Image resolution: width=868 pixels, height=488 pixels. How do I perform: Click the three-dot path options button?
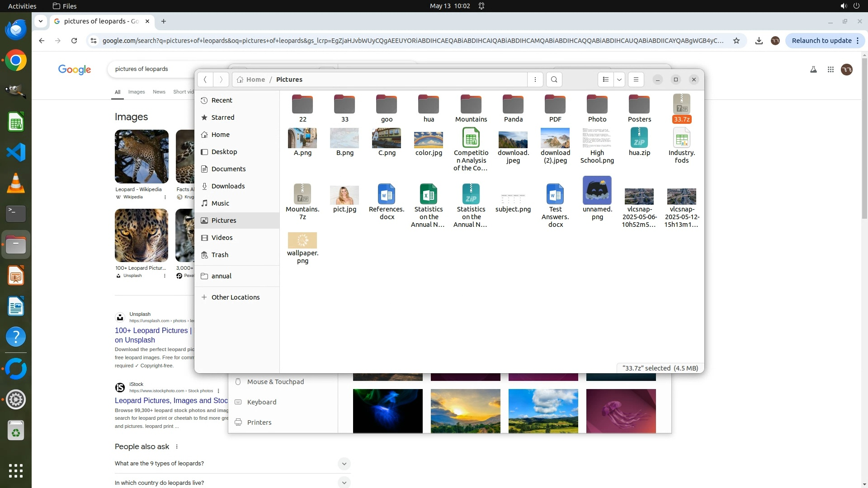point(535,80)
